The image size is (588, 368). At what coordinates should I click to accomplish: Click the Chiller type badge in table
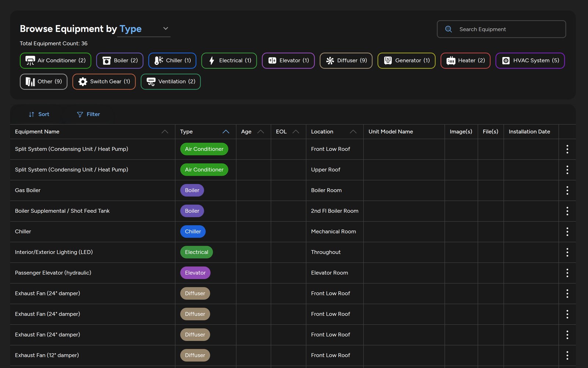(193, 231)
